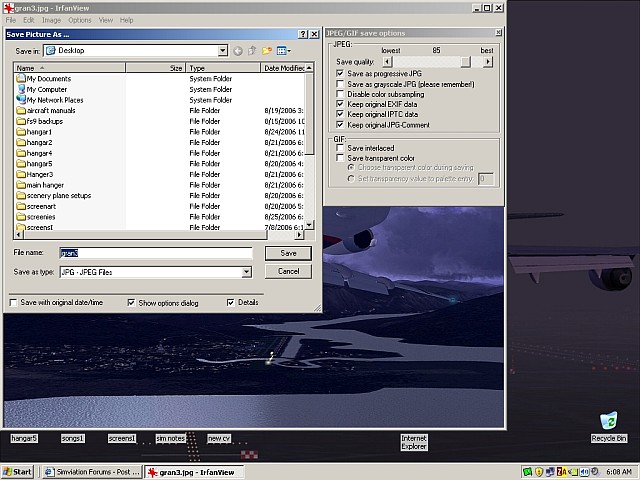Go up one folder level
Screen dimensions: 640x480
253,50
